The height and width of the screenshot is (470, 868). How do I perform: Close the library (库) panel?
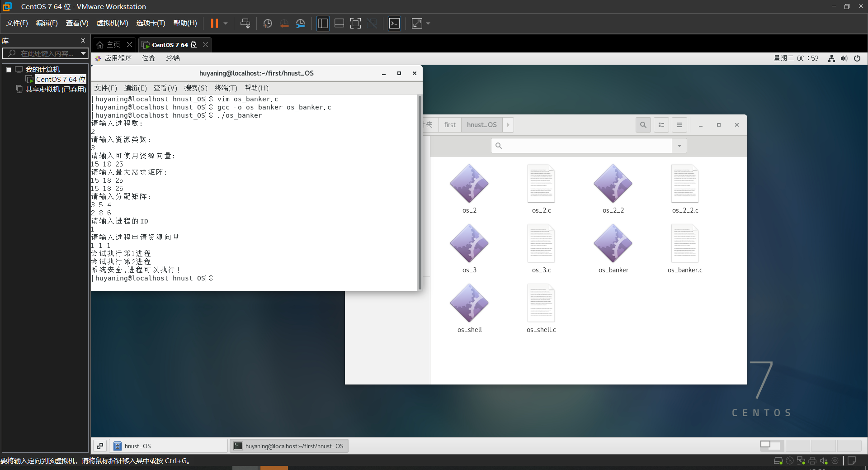83,41
